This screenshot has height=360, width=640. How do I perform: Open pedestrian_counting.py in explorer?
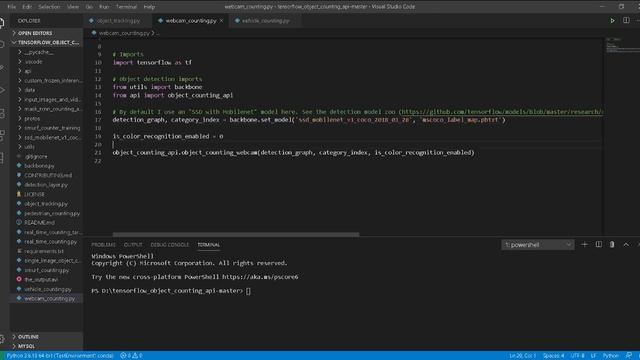(52, 213)
